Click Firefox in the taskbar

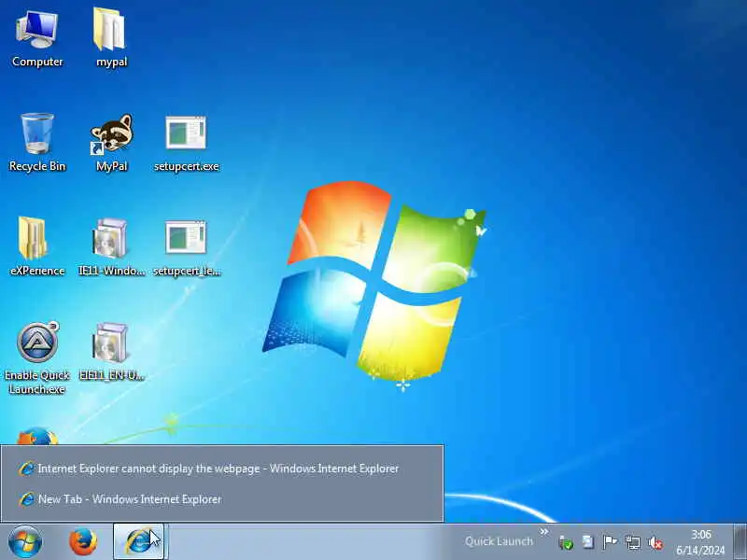[83, 541]
